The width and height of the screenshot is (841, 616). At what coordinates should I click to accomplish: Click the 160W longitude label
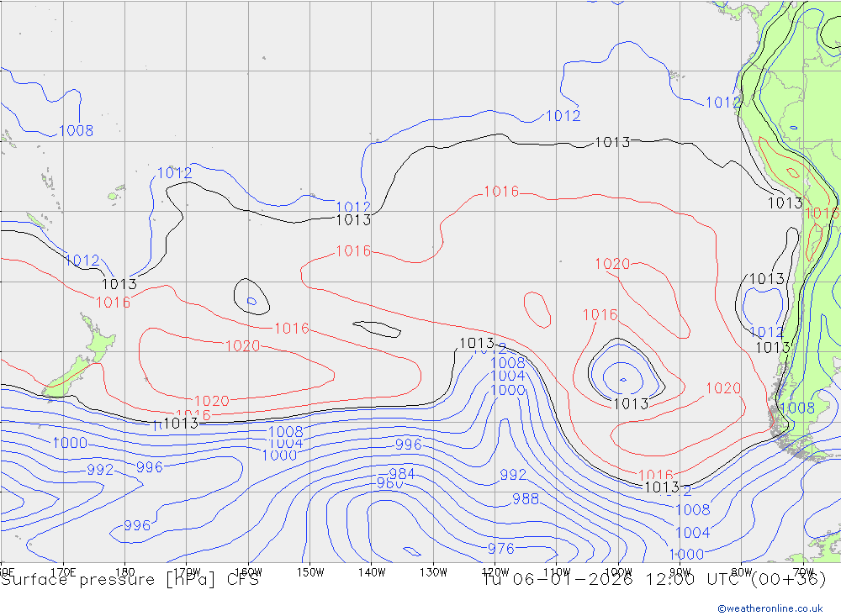tap(248, 572)
